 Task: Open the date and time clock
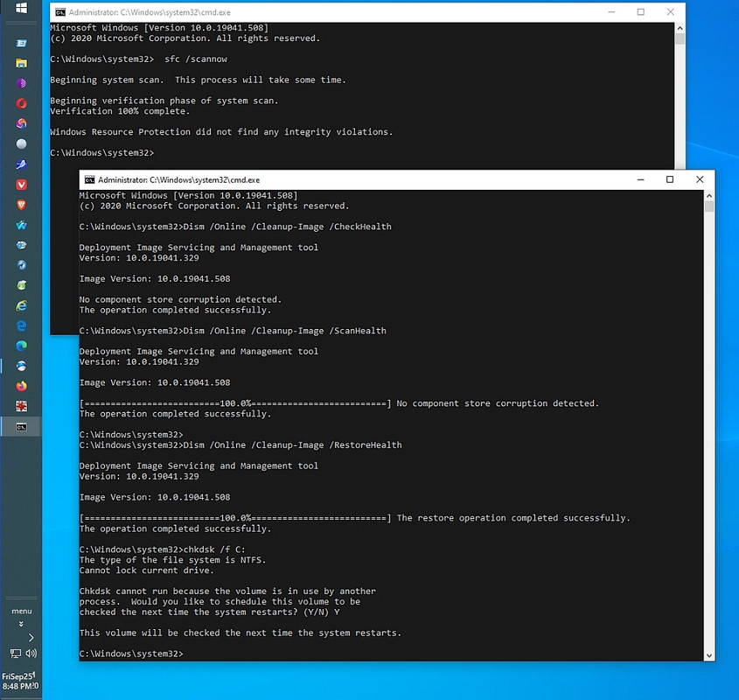pos(20,681)
